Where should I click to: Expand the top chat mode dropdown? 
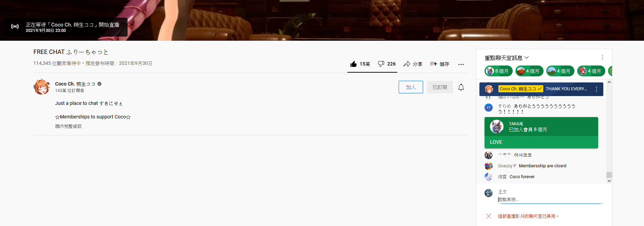(x=507, y=58)
